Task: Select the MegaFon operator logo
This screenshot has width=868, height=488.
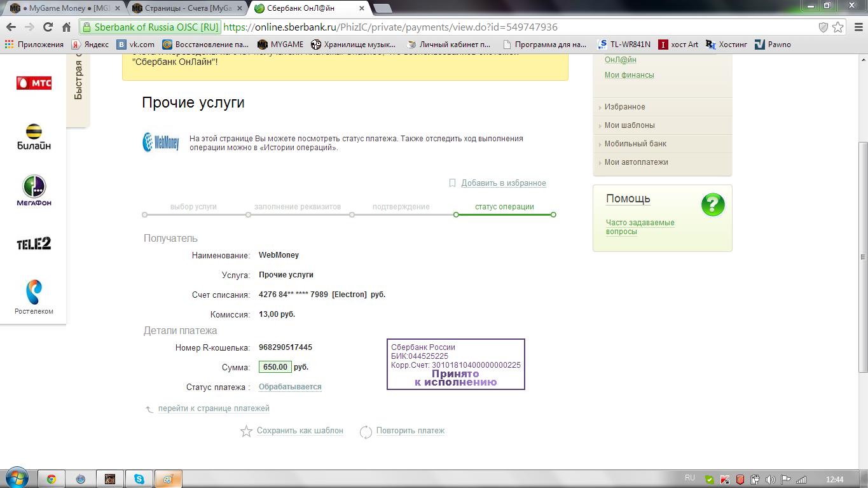Action: (x=34, y=191)
